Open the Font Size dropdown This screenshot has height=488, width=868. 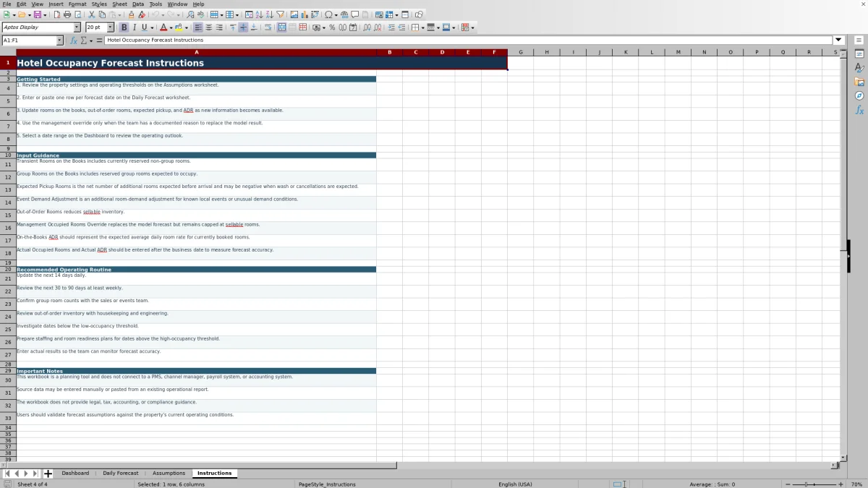(x=111, y=27)
